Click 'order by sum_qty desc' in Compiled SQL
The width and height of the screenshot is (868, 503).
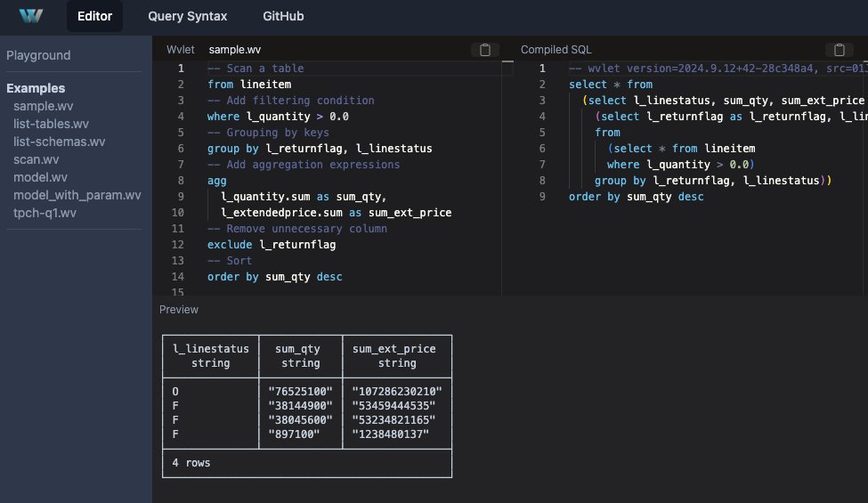click(x=636, y=197)
